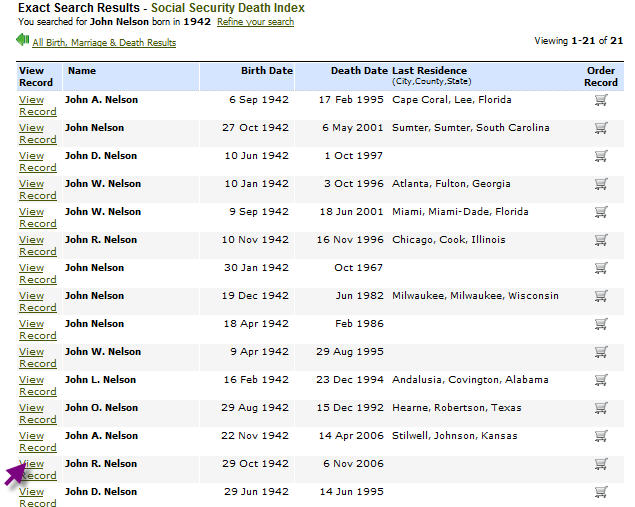Select text 'Stilwell, Johnson, Kansas'
Screen dimensions: 635x507
tap(455, 436)
